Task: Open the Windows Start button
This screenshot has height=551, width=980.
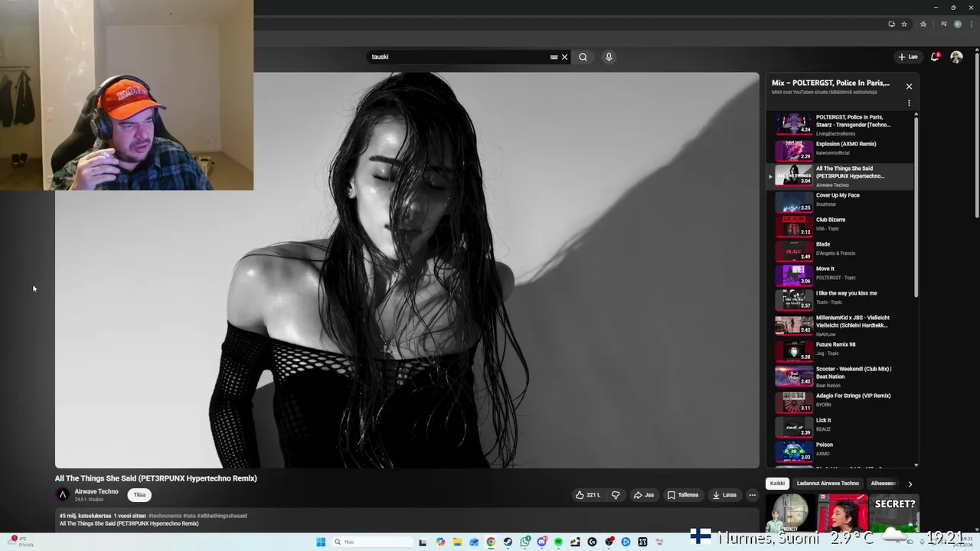Action: (321, 542)
